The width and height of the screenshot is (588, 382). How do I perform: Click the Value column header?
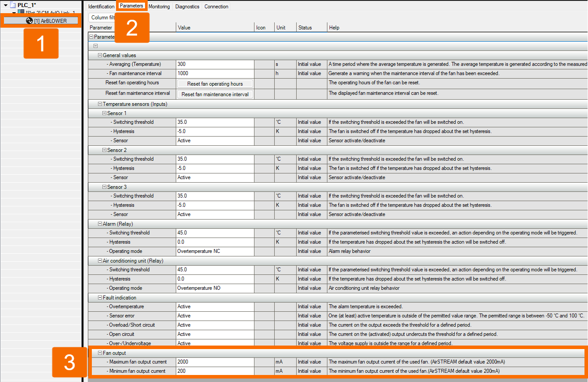pyautogui.click(x=215, y=28)
